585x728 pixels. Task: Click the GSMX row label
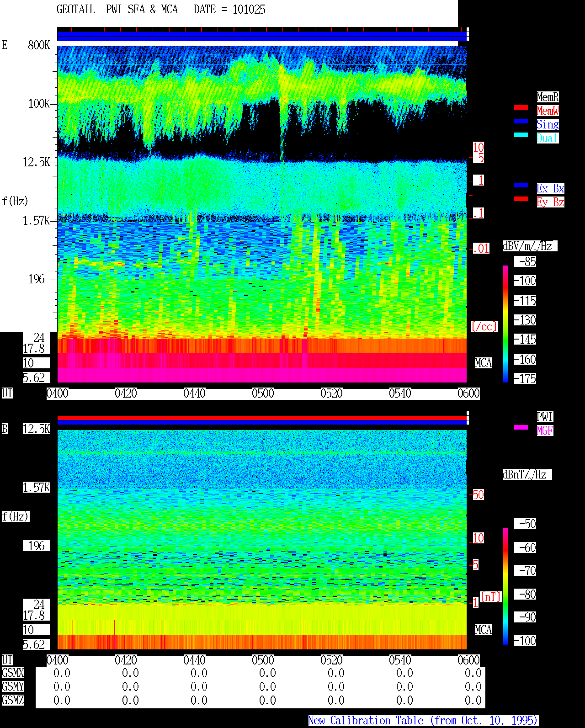13,673
